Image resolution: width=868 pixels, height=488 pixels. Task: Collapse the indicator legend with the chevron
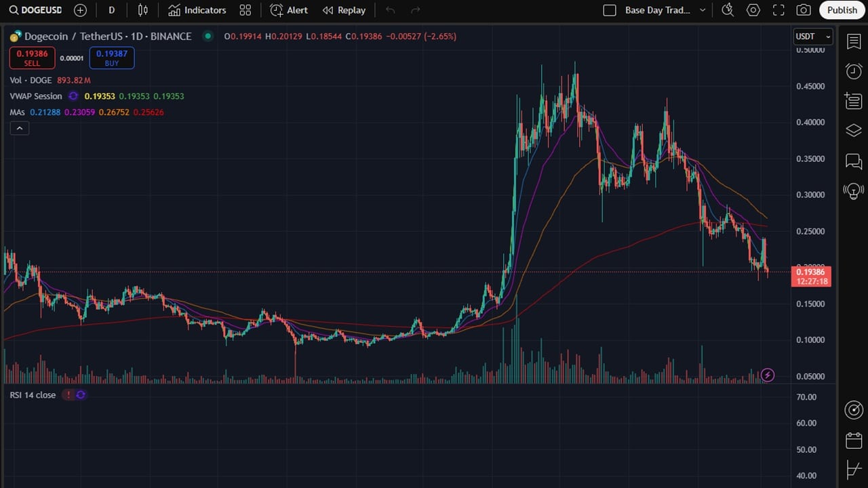19,128
